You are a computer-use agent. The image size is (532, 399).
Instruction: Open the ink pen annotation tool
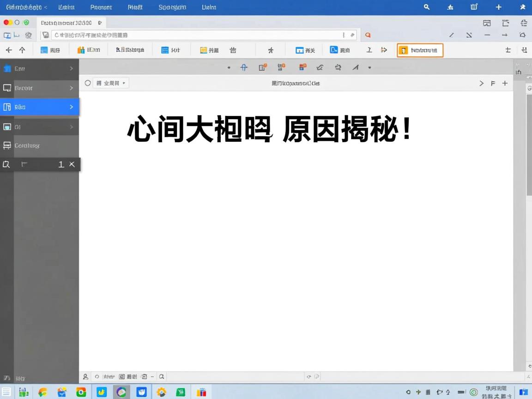320,67
